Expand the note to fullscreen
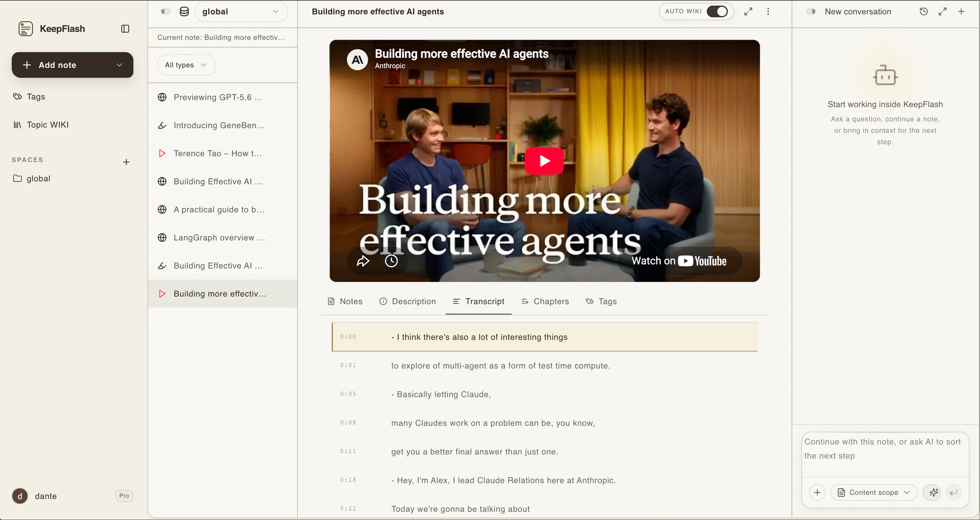 point(748,11)
